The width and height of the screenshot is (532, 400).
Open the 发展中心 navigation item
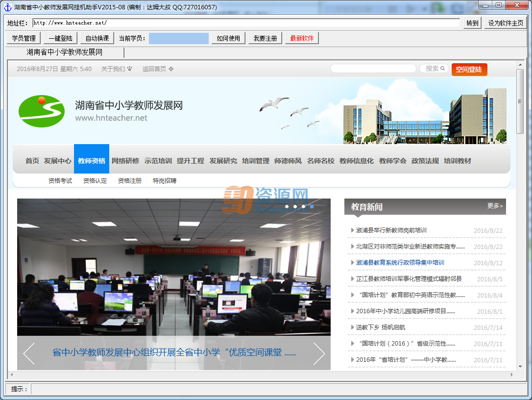click(58, 161)
